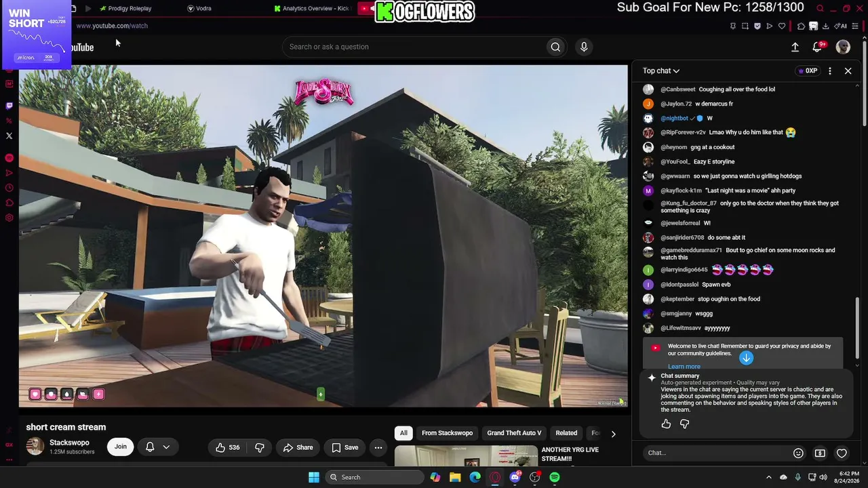Screen dimensions: 868x488
Task: Join the Stackswopo channel membership
Action: pyautogui.click(x=121, y=447)
